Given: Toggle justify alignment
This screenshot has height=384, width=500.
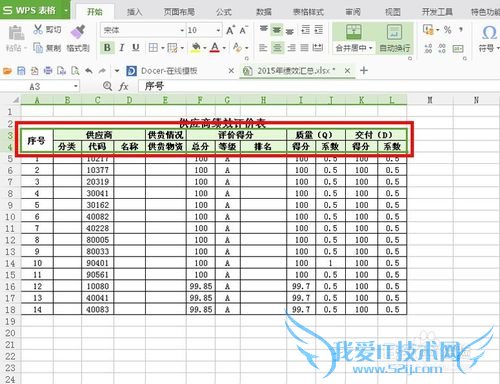Looking at the screenshot, I should pos(304,48).
